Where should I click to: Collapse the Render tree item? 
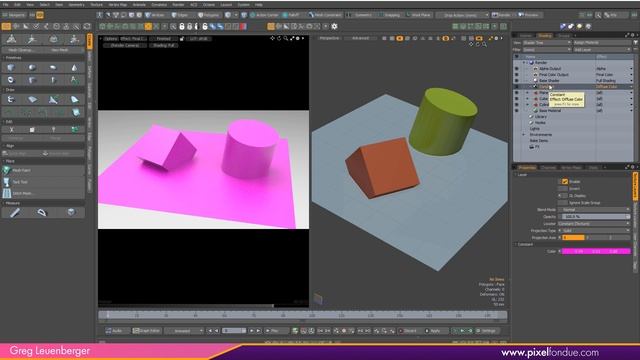click(524, 63)
